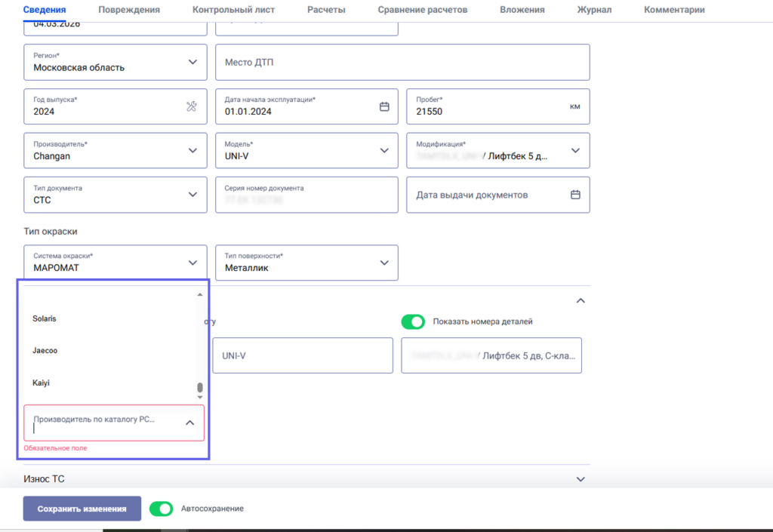Click Сохранить изменения button

(x=82, y=509)
